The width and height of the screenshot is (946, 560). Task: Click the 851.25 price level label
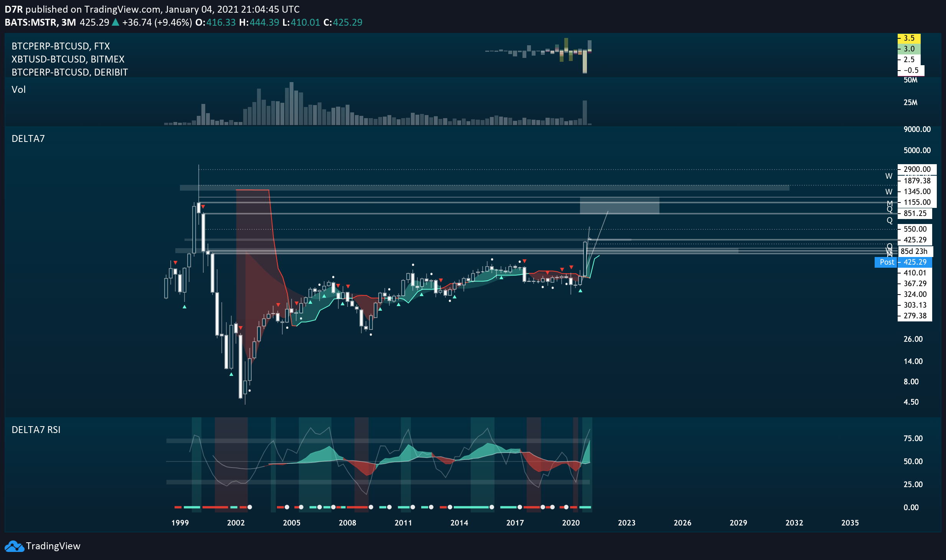(915, 213)
